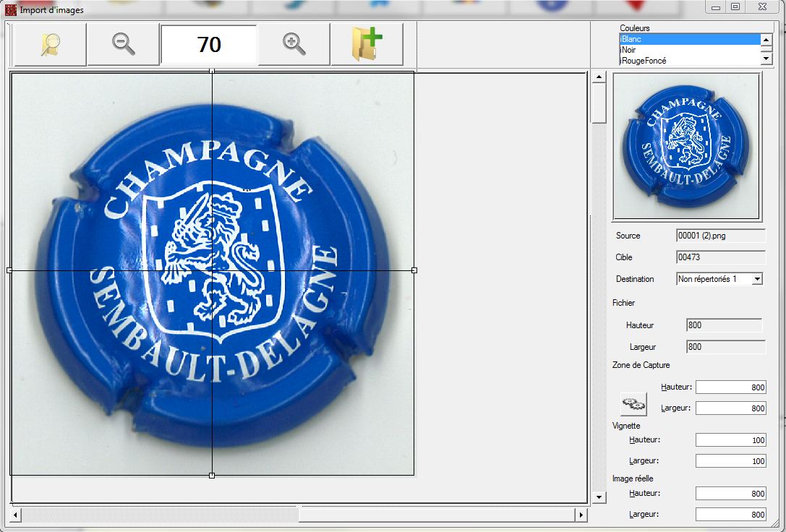Click the Fichier Largeur field

coord(726,347)
